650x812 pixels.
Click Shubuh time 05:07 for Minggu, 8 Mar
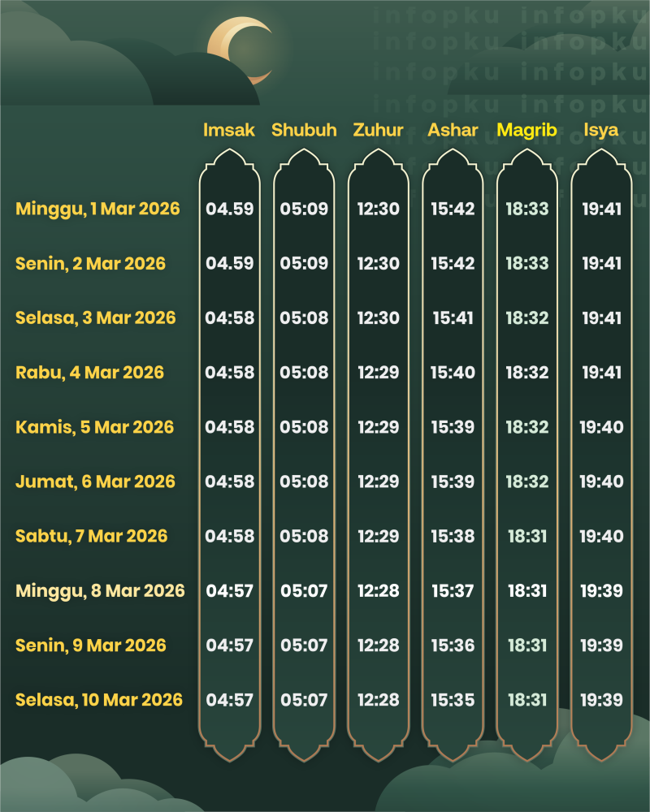click(304, 591)
